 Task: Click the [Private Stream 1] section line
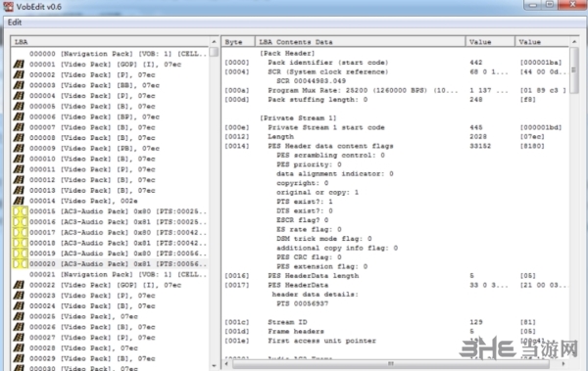click(298, 118)
